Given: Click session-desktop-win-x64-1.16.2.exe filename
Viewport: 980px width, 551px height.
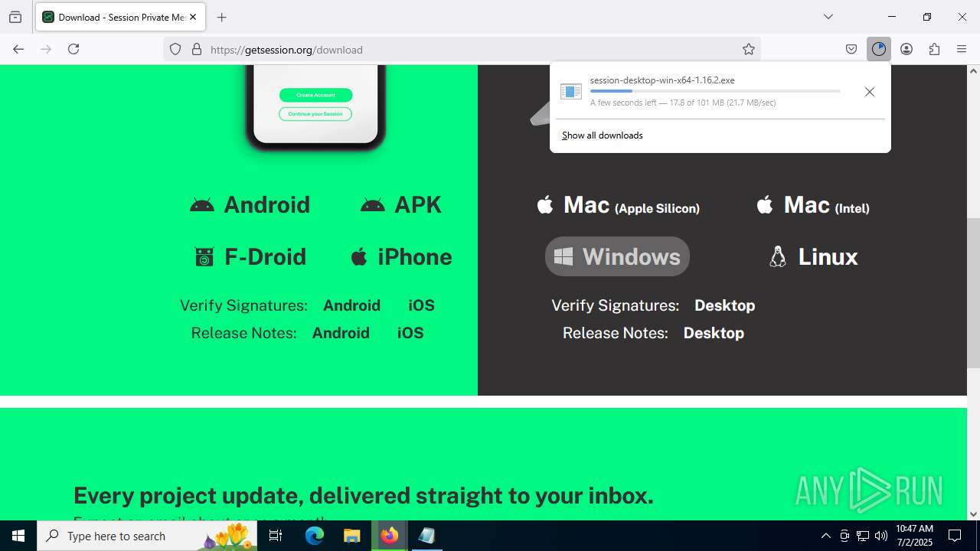Looking at the screenshot, I should pyautogui.click(x=662, y=80).
